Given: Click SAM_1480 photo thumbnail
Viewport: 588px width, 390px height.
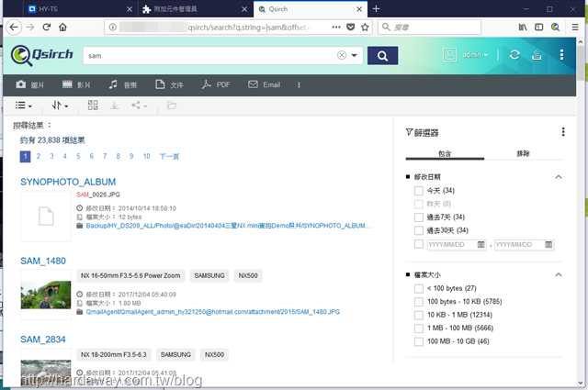Looking at the screenshot, I should coord(46,295).
